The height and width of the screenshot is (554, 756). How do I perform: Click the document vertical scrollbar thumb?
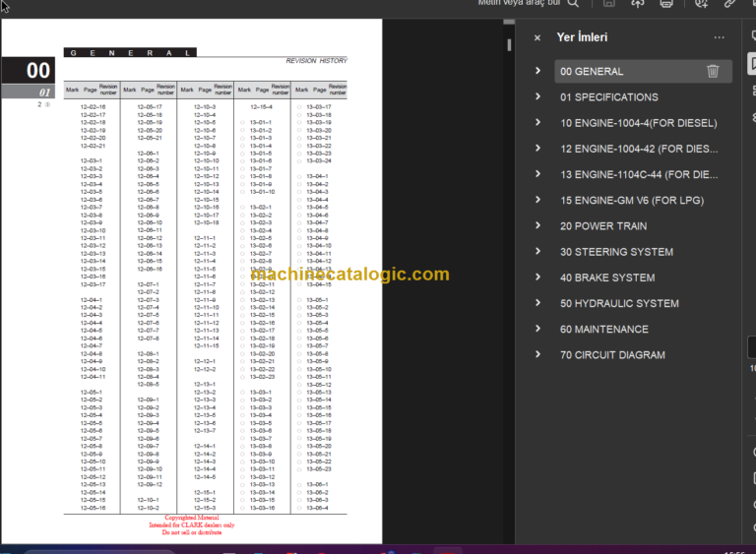tap(509, 45)
